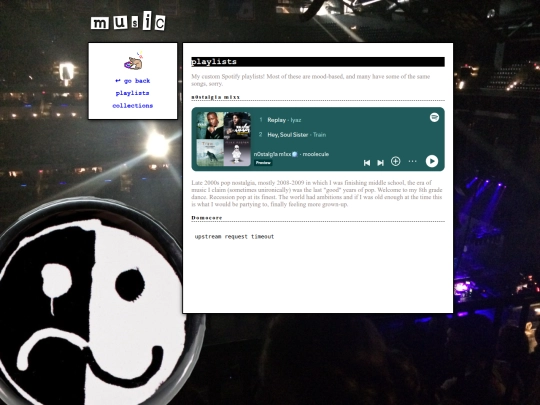Click the Iyaz artist name
Viewport: 540px width, 405px height.
tap(296, 120)
